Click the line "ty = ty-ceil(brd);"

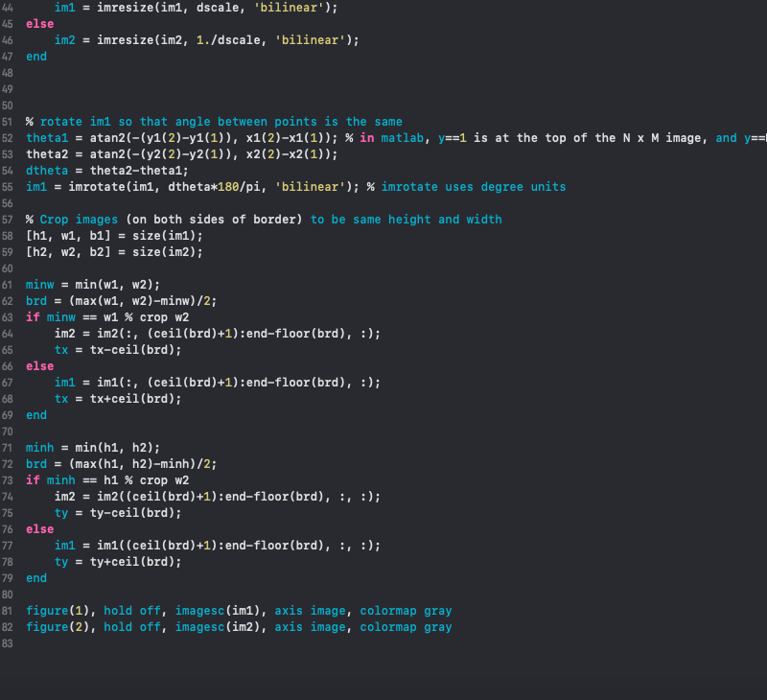pos(118,513)
